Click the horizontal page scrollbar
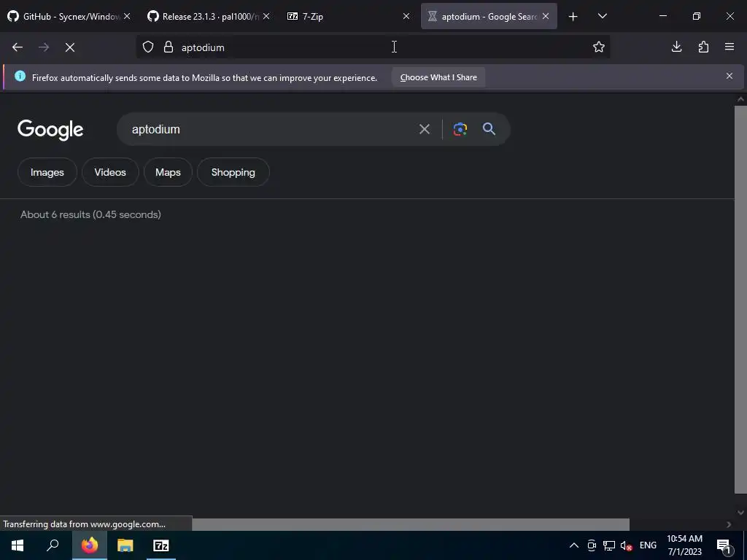Screen dimensions: 747x560 (x=411, y=524)
